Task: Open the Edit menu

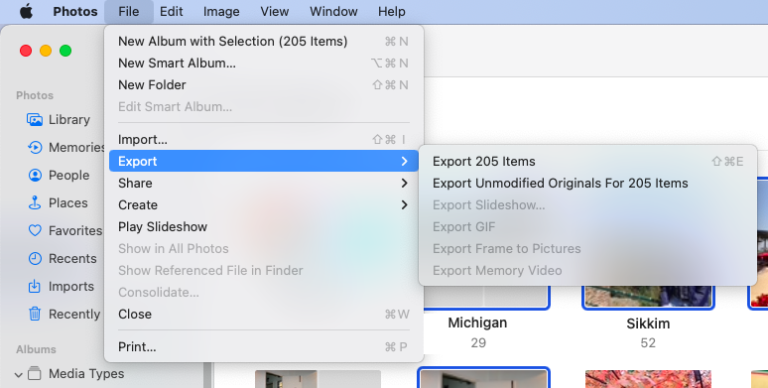Action: click(171, 11)
